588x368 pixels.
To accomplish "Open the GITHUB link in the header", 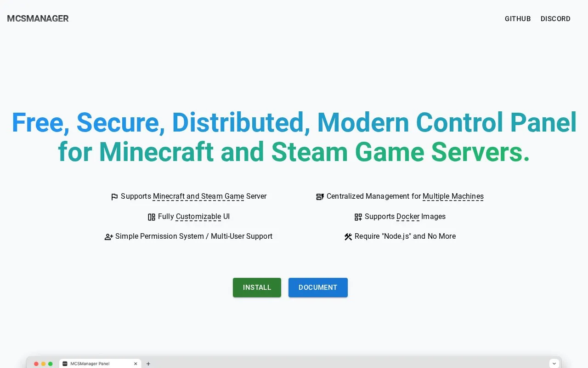I will pyautogui.click(x=518, y=19).
